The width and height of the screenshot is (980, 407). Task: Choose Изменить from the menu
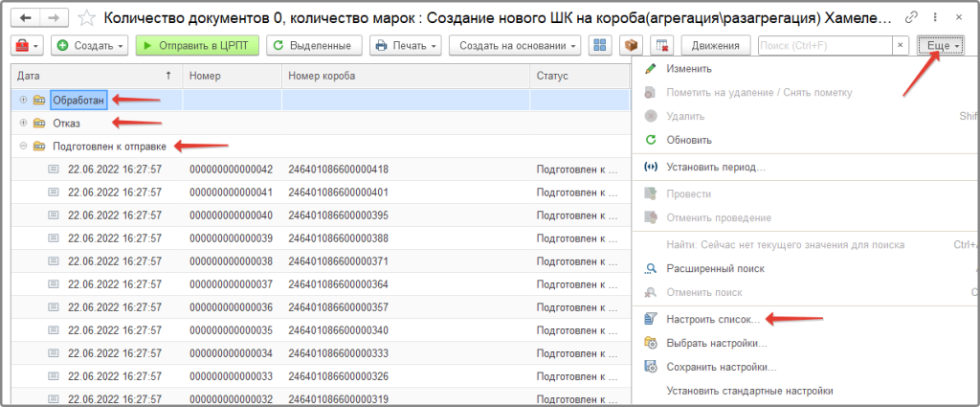689,68
